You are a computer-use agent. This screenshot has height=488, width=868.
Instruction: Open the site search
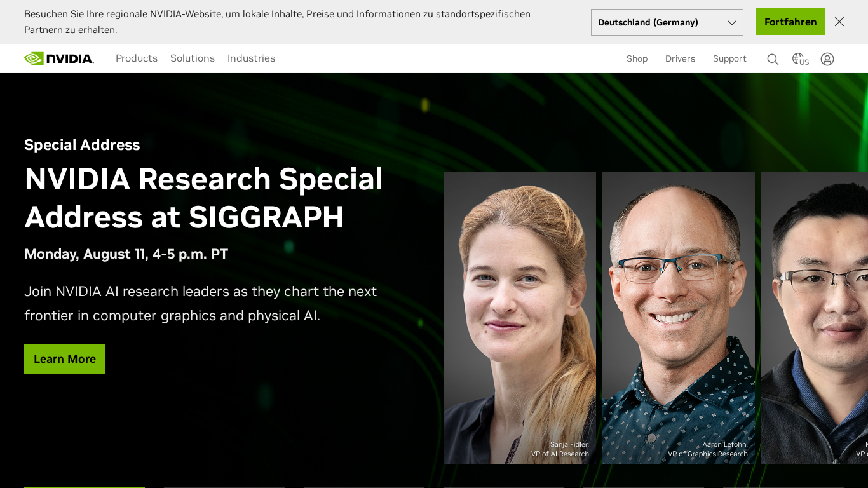[772, 58]
